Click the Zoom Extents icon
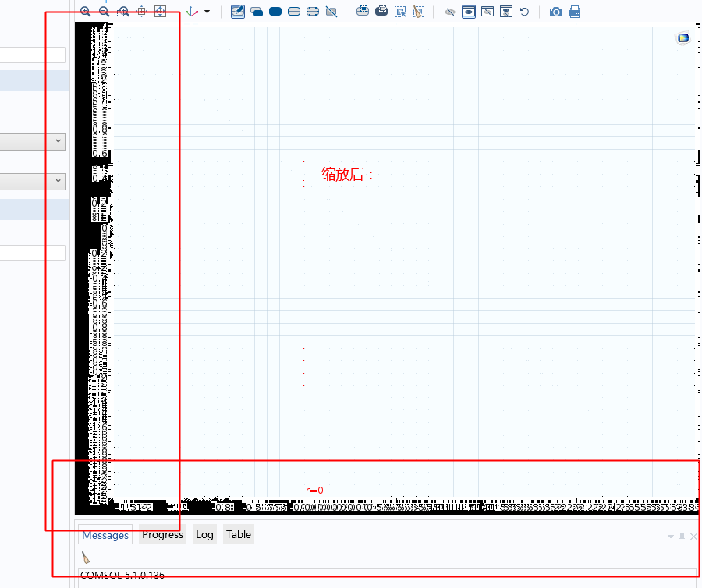The height and width of the screenshot is (588, 702). click(160, 12)
